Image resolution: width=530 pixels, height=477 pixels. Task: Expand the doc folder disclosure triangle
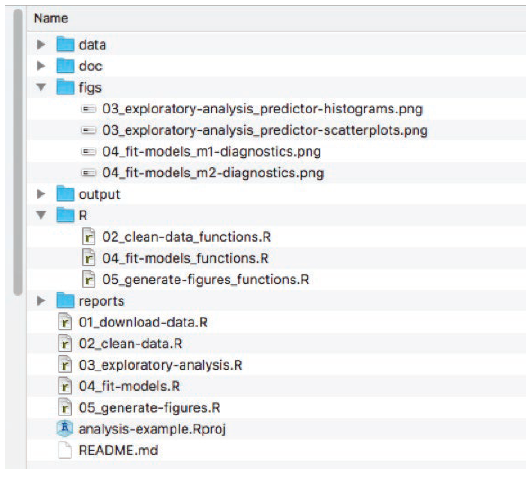pos(41,66)
